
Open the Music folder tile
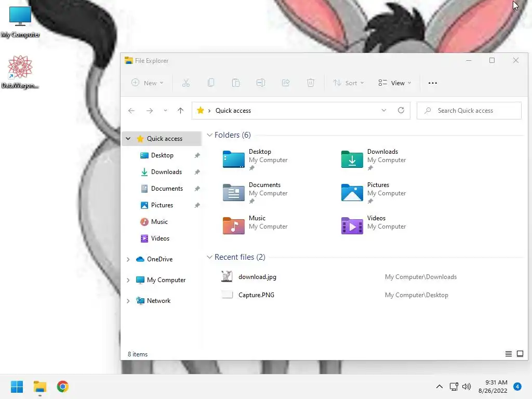[255, 226]
